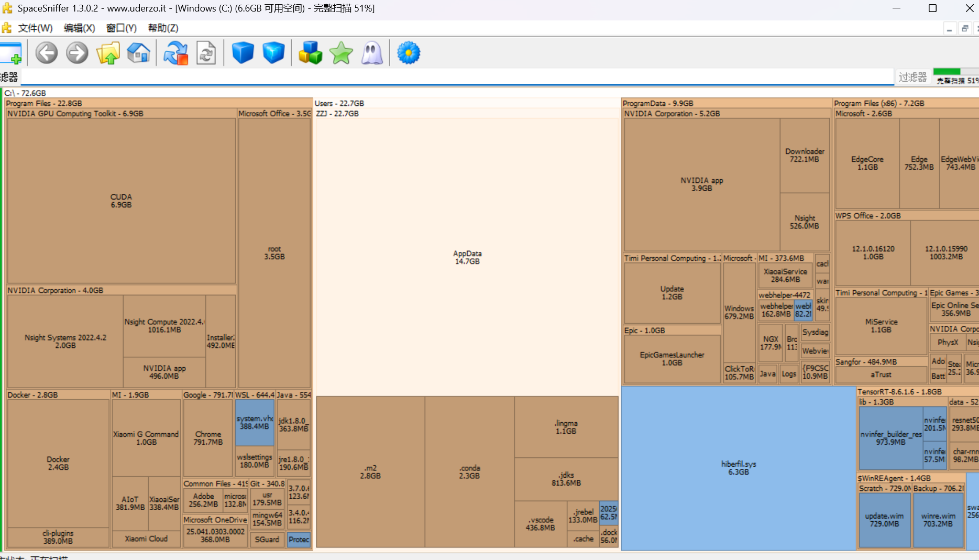
Task: Open the 窗口(Y) menu
Action: (121, 28)
